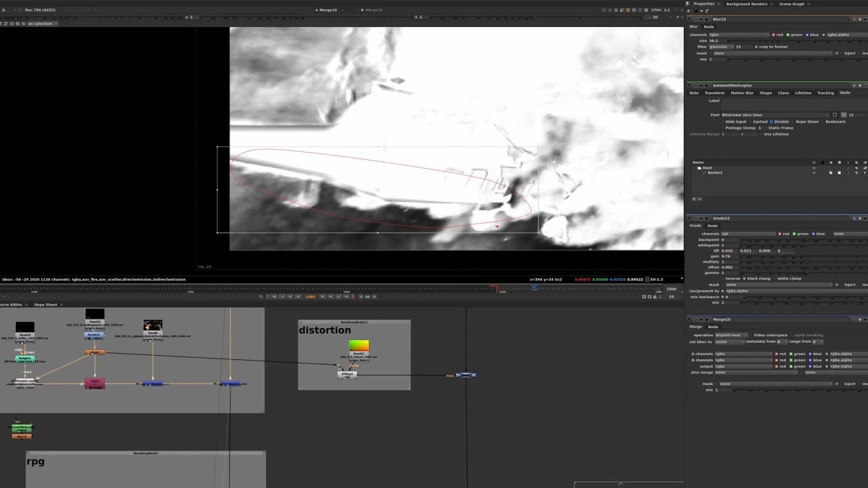
Task: Select the Merge node with X icon
Action: click(x=466, y=375)
